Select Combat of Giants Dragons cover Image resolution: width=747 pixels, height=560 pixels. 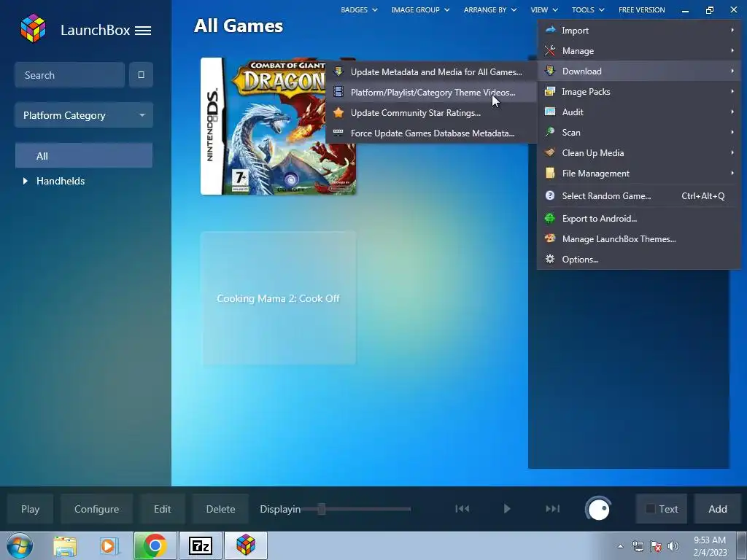[278, 126]
